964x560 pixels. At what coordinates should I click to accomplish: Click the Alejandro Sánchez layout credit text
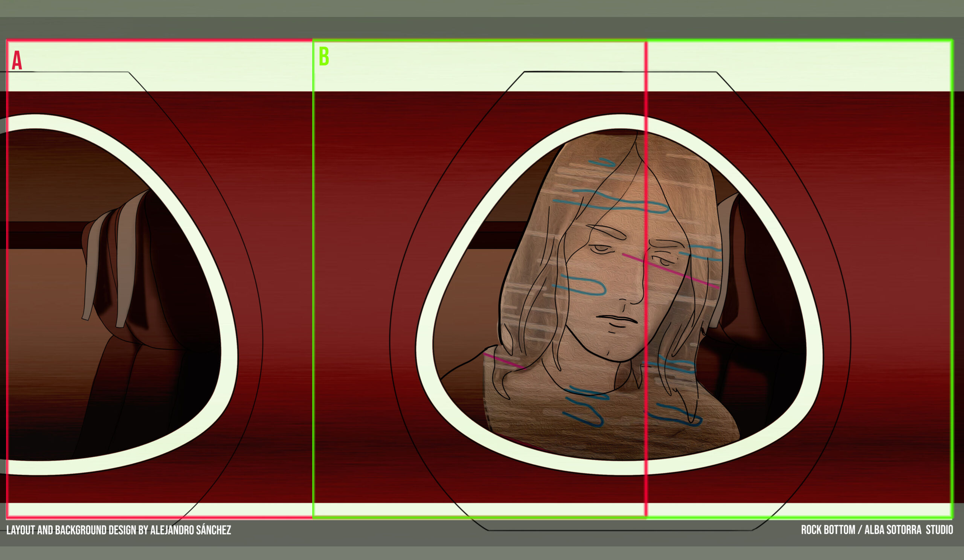pos(119,530)
